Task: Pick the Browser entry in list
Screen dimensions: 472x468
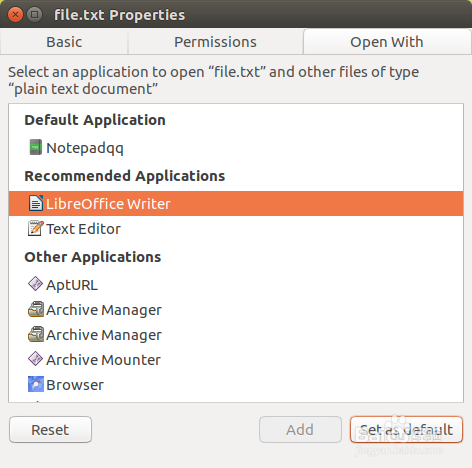Action: point(236,385)
